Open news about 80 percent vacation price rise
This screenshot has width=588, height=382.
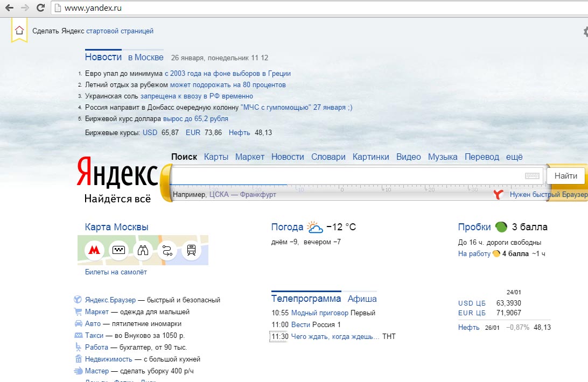click(x=228, y=84)
